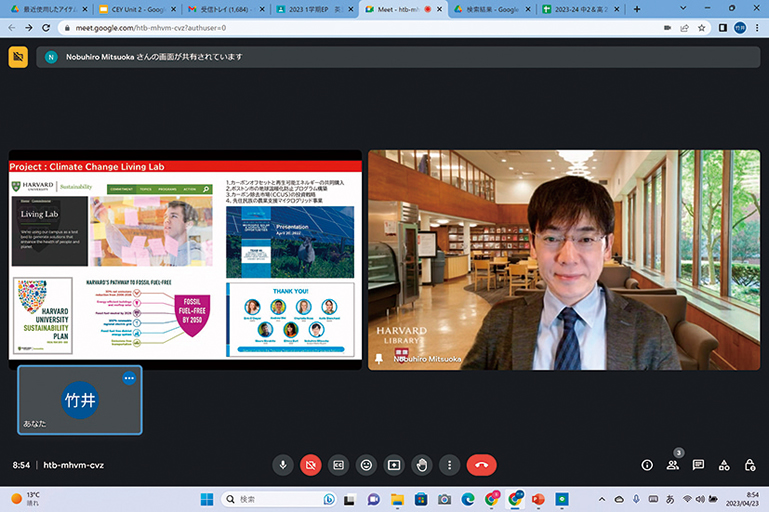This screenshot has height=512, width=769.
Task: Open the chat app on taskbar
Action: click(374, 500)
